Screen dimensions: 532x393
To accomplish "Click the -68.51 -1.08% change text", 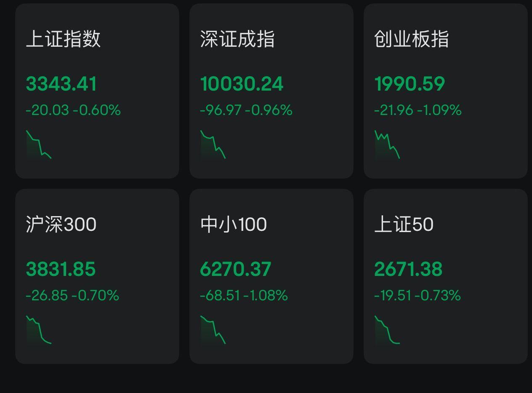I will click(244, 296).
